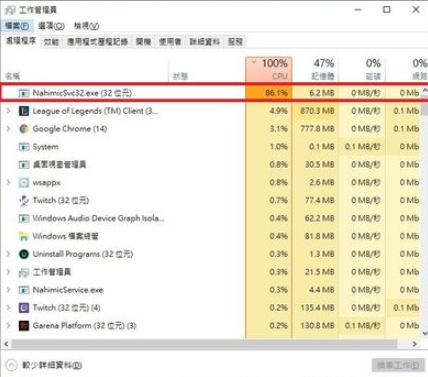
Task: Expand the wsappx process group
Action: point(8,183)
